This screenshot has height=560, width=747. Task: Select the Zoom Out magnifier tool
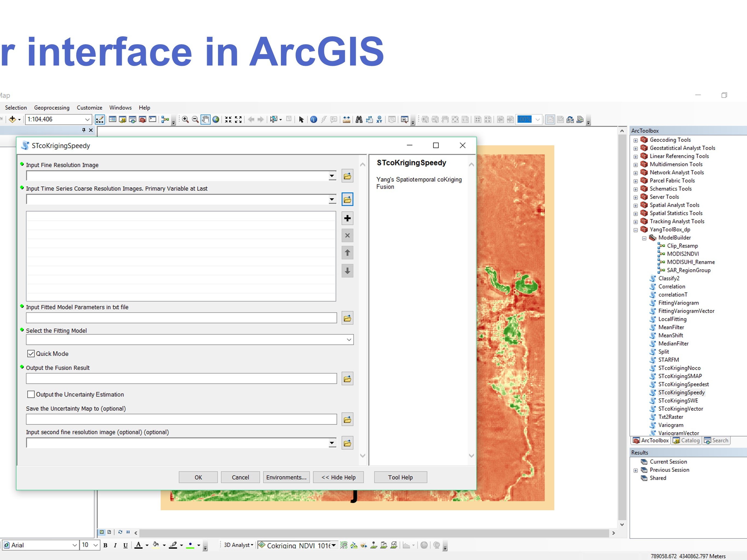coord(195,119)
